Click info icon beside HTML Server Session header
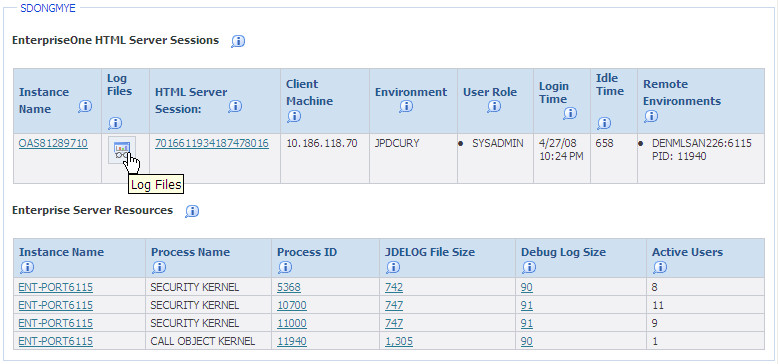This screenshot has width=778, height=364. [x=235, y=107]
